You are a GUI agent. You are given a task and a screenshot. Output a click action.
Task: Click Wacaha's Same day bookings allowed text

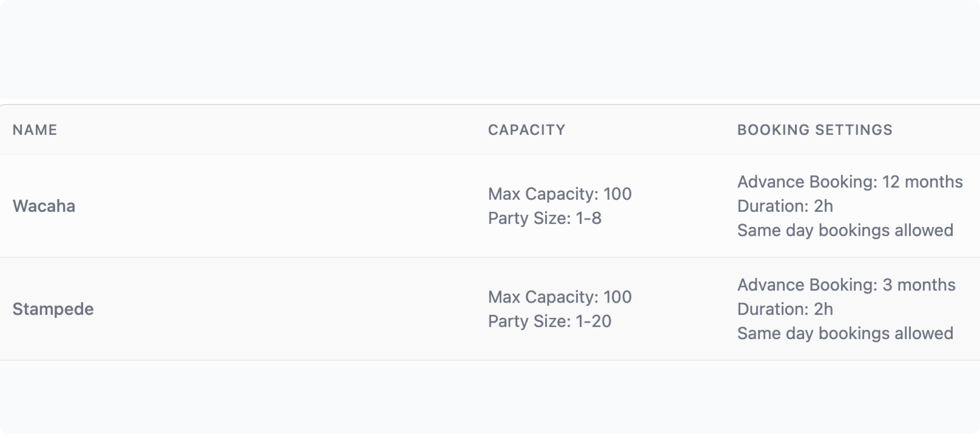845,230
